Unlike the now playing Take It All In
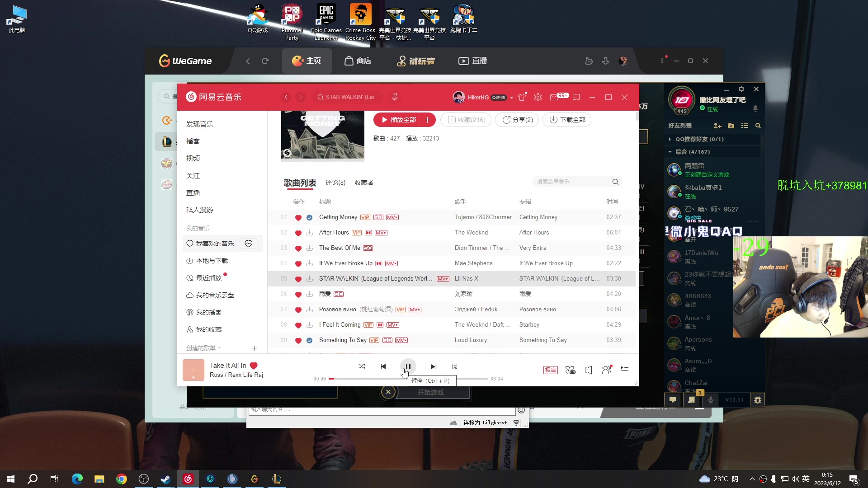The width and height of the screenshot is (868, 488). point(254,366)
